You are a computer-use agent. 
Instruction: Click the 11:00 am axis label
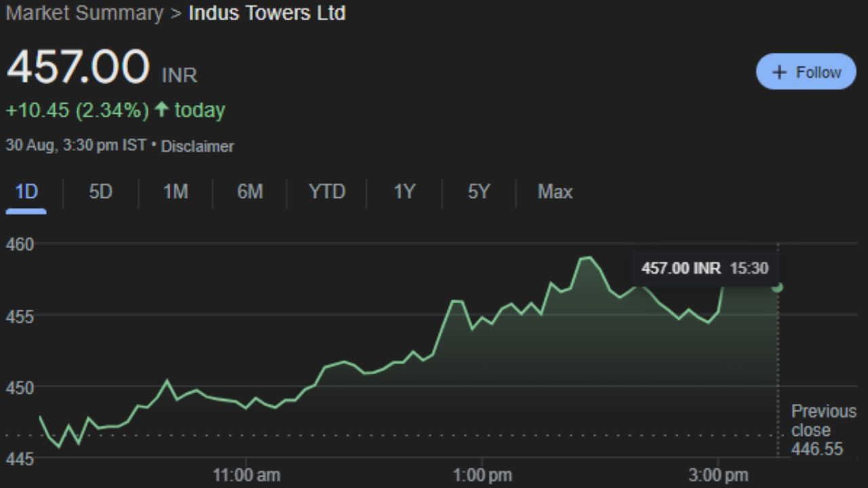coord(246,475)
